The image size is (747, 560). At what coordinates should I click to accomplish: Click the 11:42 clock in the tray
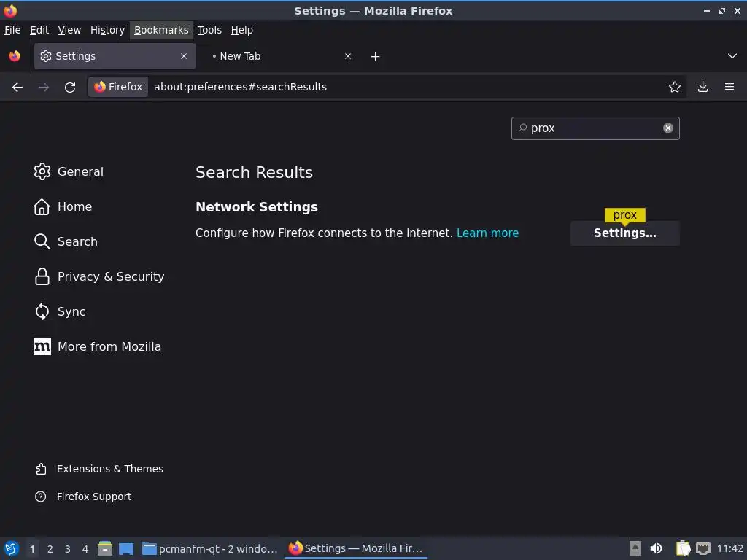(x=729, y=548)
